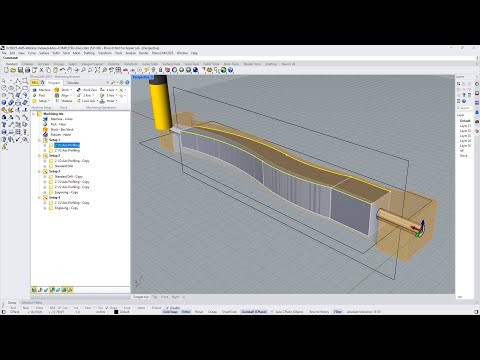This screenshot has width=480, height=360.
Task: Click the black Default layer color swatch
Action: 116,312
